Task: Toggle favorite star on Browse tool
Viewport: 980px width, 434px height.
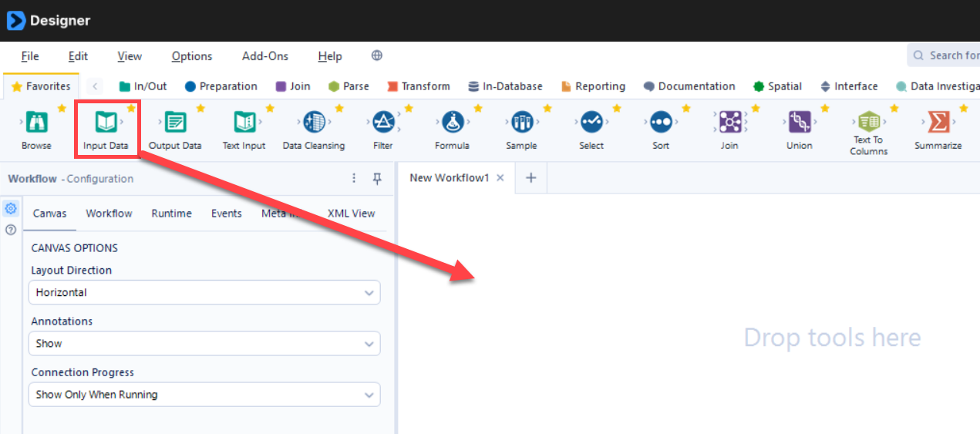Action: [x=62, y=108]
